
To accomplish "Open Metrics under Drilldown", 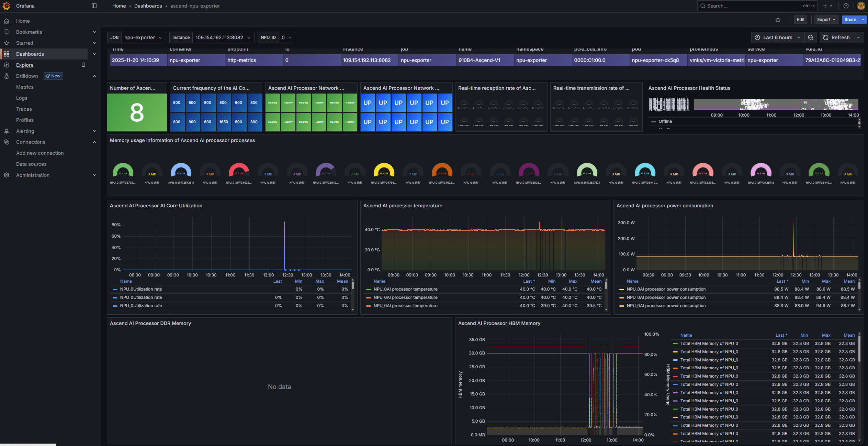I will (25, 87).
